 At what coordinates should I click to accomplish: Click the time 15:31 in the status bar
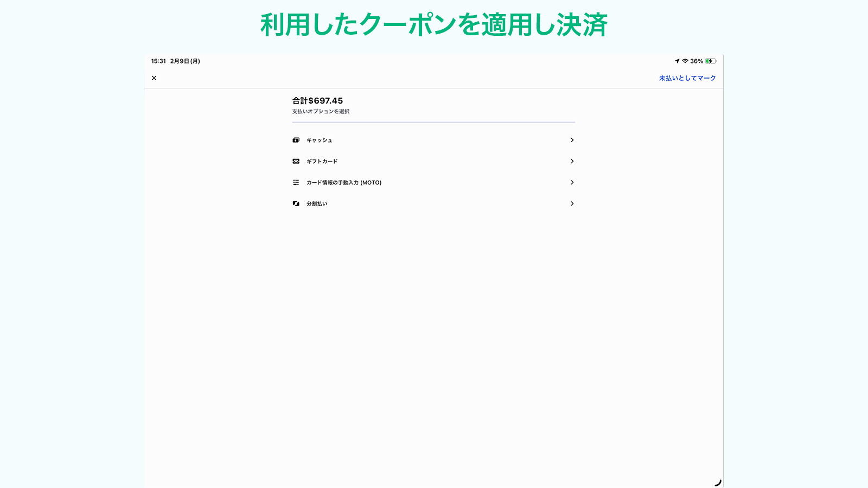159,61
